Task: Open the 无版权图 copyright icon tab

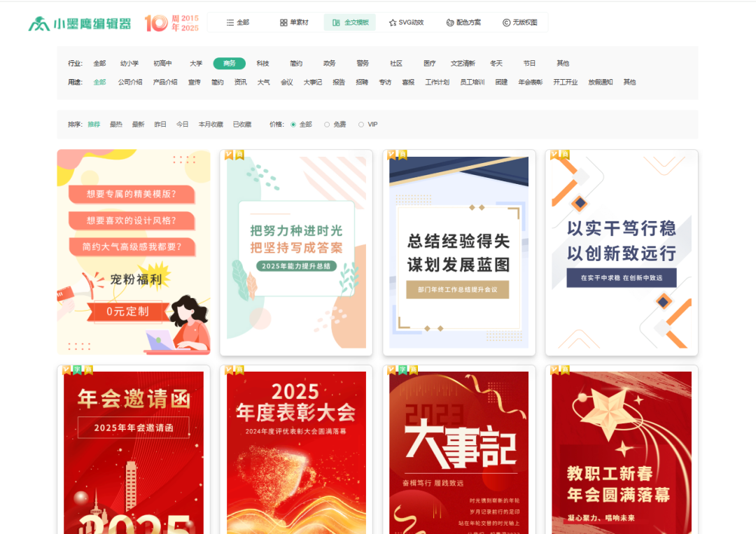Action: (x=520, y=22)
